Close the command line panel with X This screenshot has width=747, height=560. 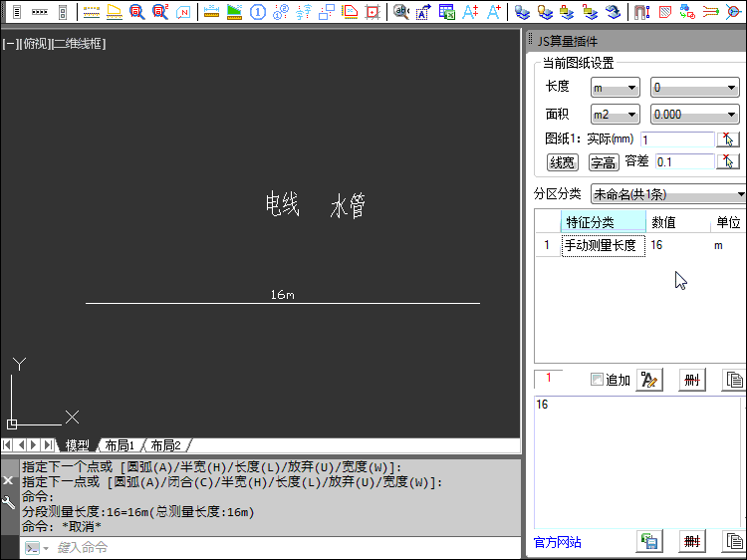click(9, 479)
